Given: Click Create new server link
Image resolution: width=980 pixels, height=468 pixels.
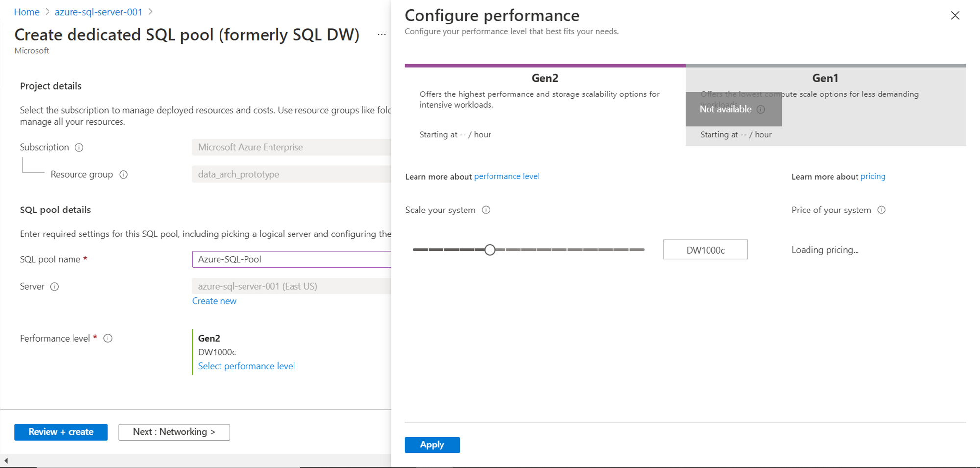Looking at the screenshot, I should 214,301.
